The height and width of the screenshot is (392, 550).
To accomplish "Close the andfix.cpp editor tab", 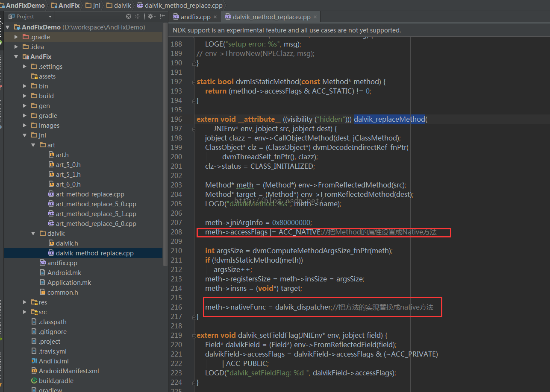I will point(215,17).
